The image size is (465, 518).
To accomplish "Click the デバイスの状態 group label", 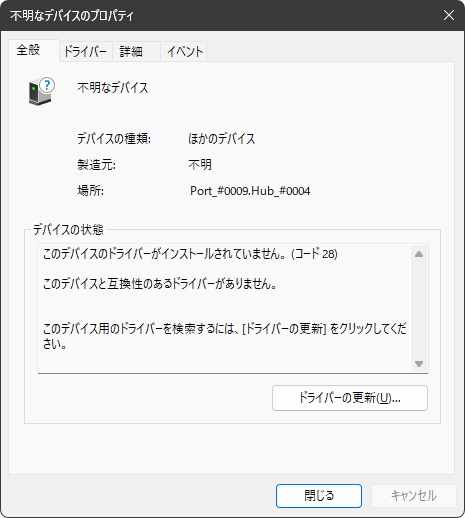I will [68, 230].
